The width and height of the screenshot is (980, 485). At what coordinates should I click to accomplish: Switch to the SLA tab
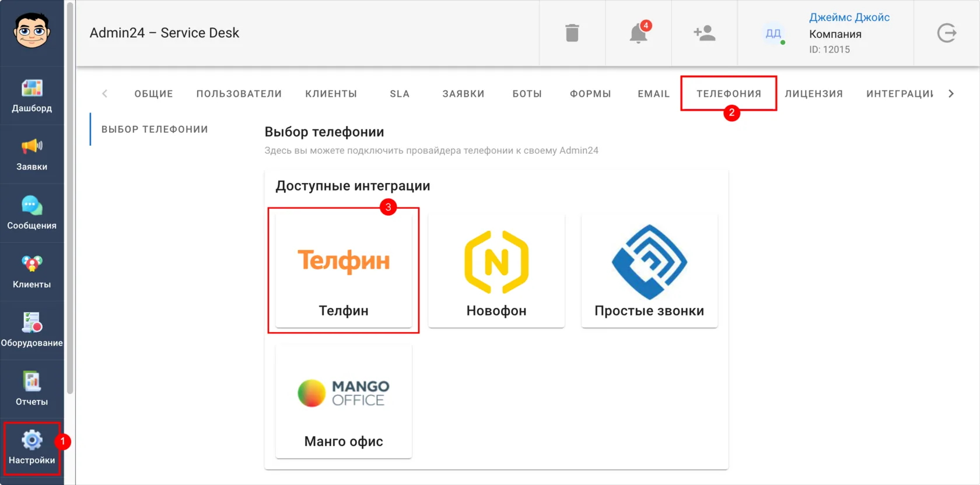tap(400, 94)
